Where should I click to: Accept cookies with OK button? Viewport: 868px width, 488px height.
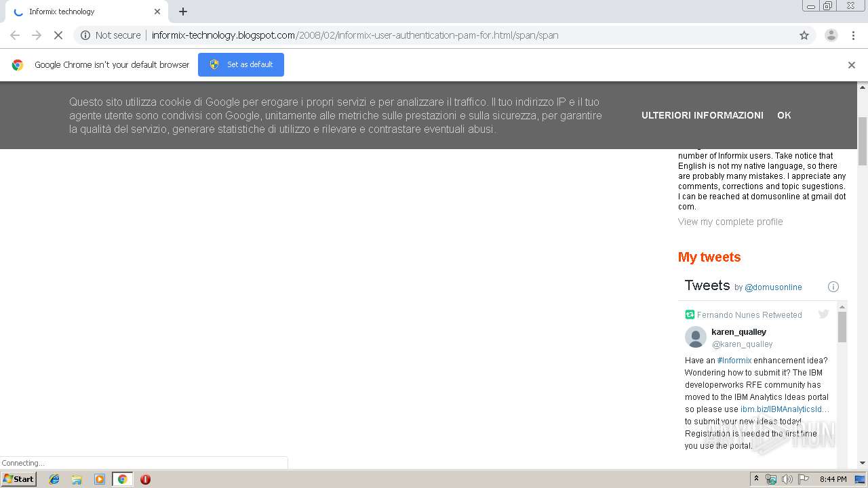pyautogui.click(x=784, y=115)
